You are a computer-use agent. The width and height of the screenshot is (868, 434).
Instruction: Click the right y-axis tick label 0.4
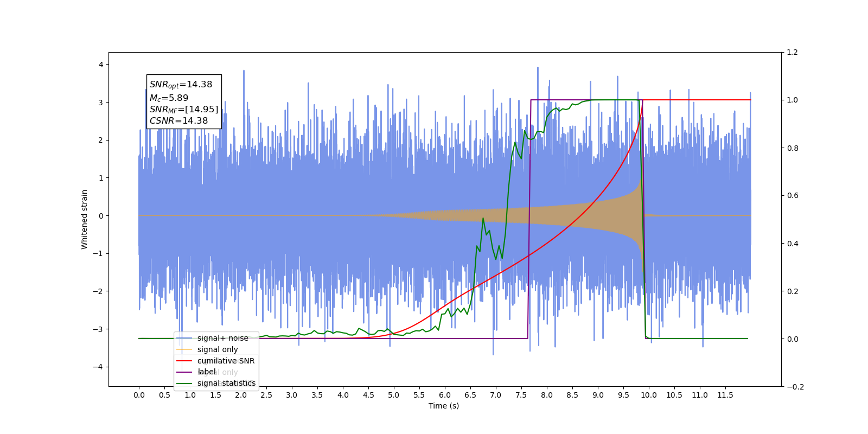coord(792,244)
